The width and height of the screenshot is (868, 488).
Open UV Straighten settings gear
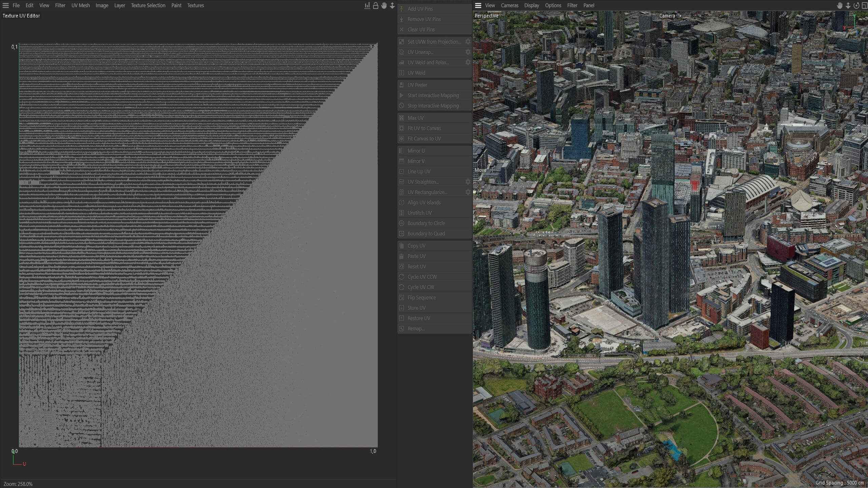[x=468, y=182]
